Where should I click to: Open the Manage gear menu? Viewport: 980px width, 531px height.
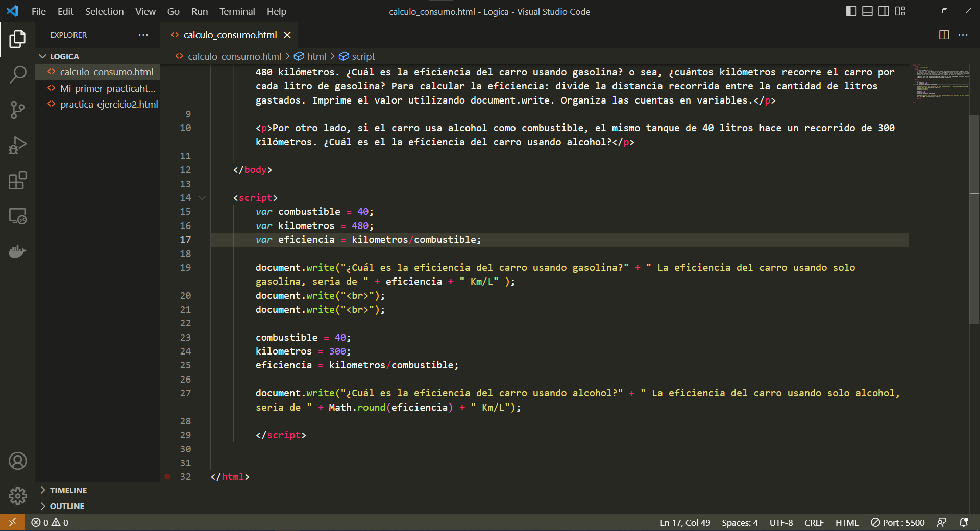(17, 496)
